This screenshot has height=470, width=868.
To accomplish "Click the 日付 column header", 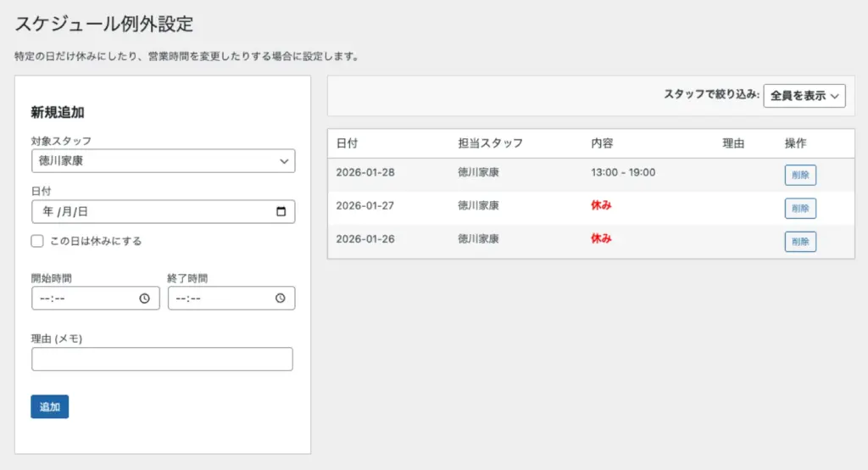I will 347,143.
